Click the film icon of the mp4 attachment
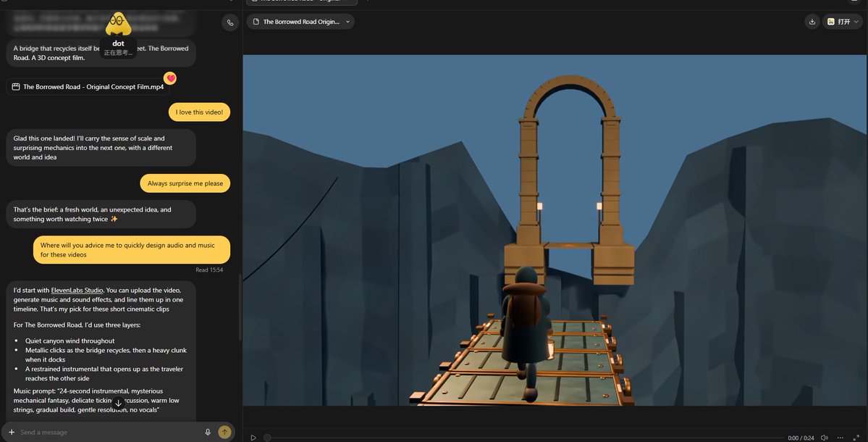The image size is (868, 442). click(x=16, y=87)
